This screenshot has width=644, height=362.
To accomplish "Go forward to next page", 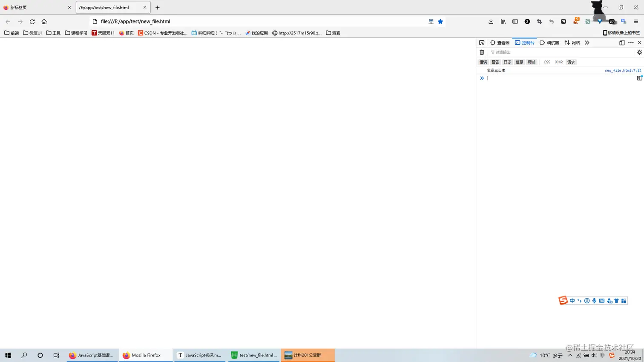I will 20,21.
